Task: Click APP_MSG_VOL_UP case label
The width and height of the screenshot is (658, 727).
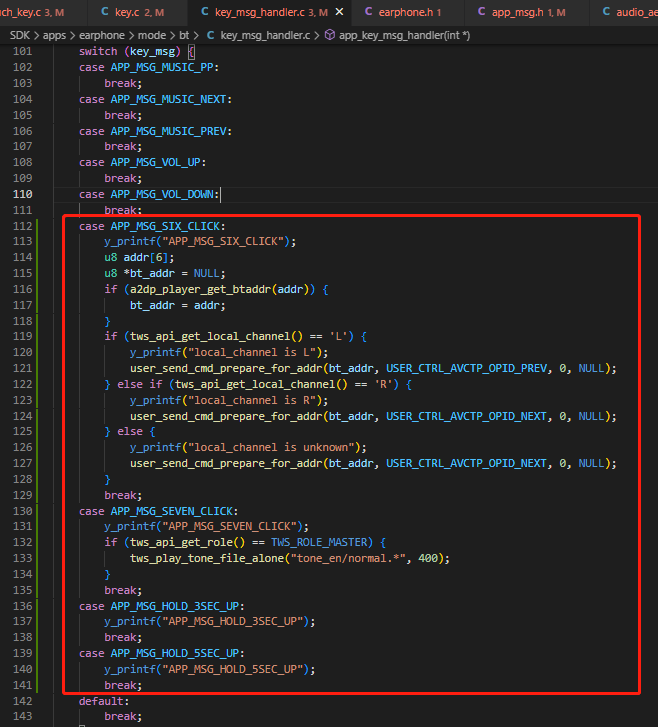Action: 155,162
